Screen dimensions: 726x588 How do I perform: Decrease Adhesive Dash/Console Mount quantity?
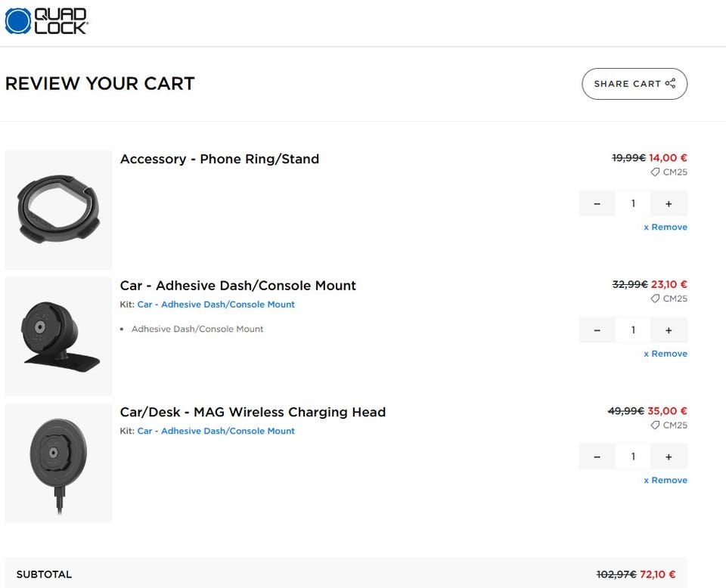[597, 330]
